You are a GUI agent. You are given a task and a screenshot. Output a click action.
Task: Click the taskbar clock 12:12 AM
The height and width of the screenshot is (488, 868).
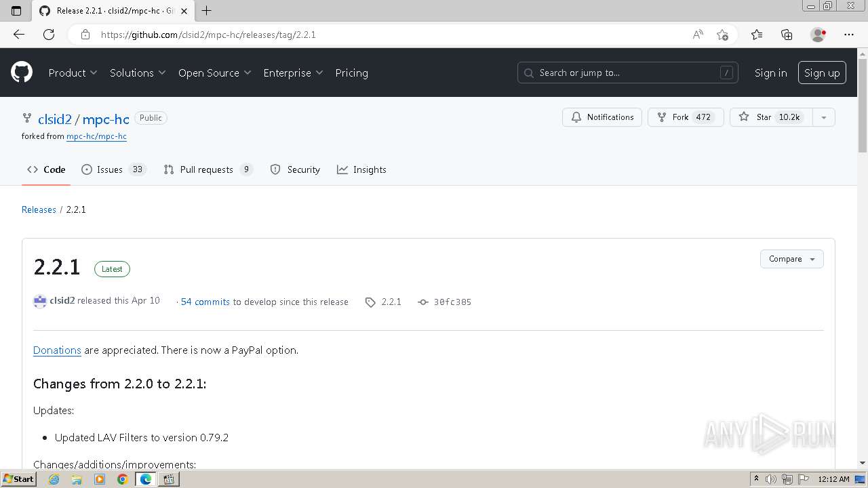pos(833,479)
